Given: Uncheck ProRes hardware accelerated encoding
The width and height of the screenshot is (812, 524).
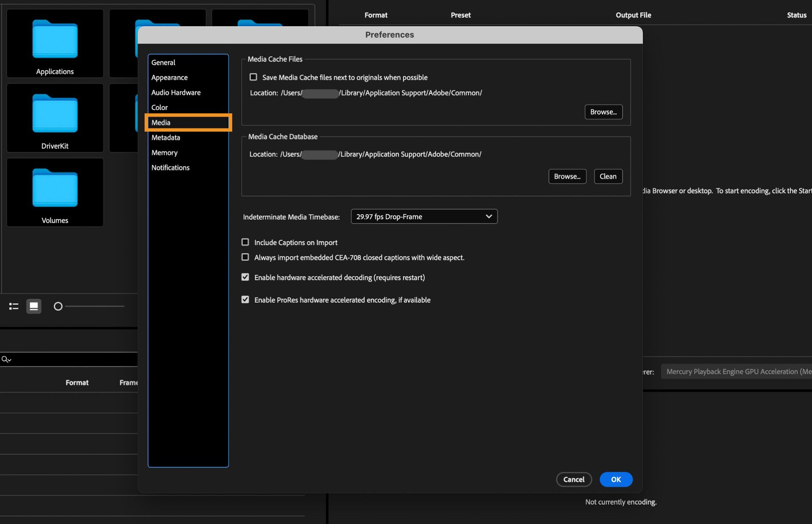Looking at the screenshot, I should (x=245, y=300).
